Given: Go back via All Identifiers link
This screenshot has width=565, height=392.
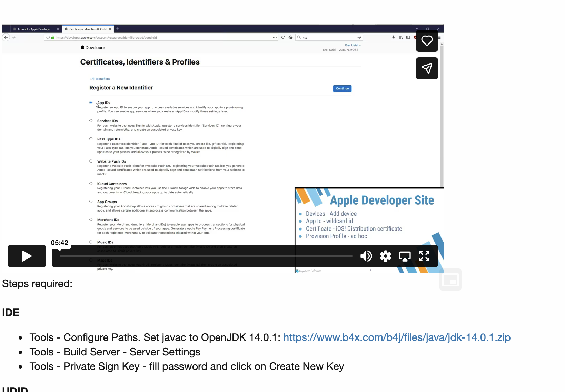Looking at the screenshot, I should tap(100, 79).
